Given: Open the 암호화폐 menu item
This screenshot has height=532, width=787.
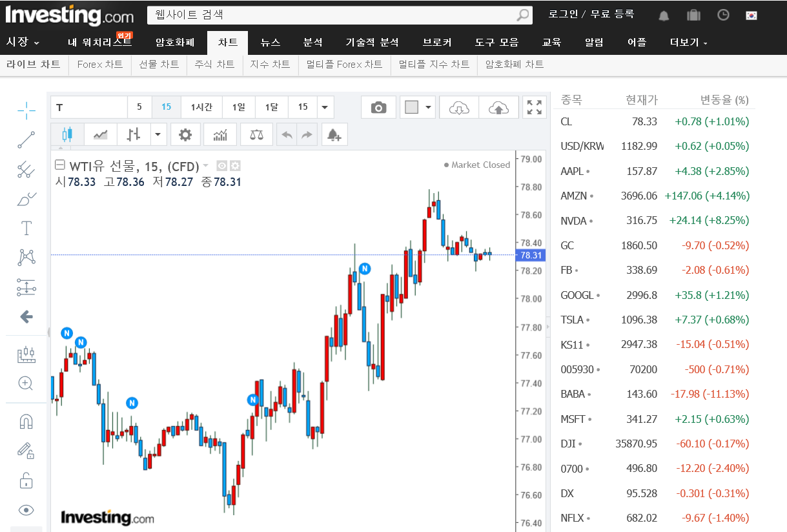Looking at the screenshot, I should click(x=175, y=43).
